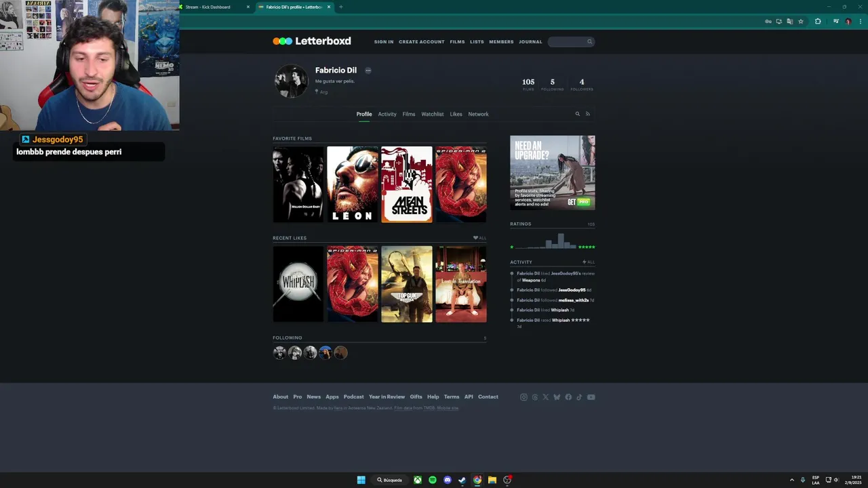Click the header search magnifier icon
This screenshot has height=488, width=868.
tap(589, 41)
